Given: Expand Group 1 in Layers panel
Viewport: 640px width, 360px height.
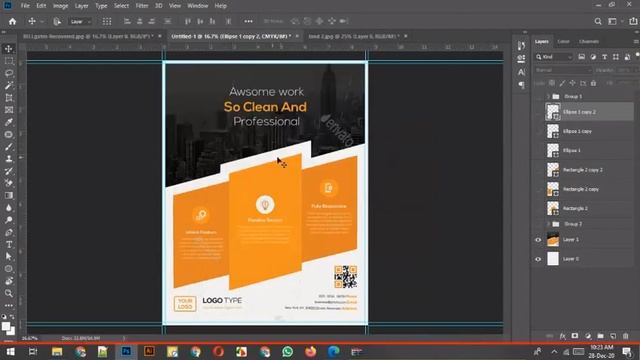Looking at the screenshot, I should tap(548, 97).
